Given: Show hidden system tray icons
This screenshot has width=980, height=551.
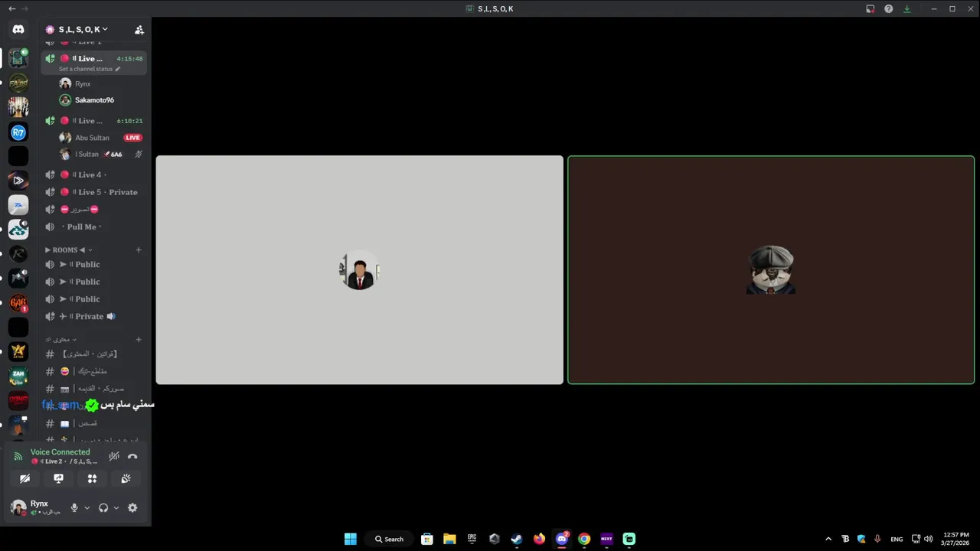Looking at the screenshot, I should click(x=828, y=539).
